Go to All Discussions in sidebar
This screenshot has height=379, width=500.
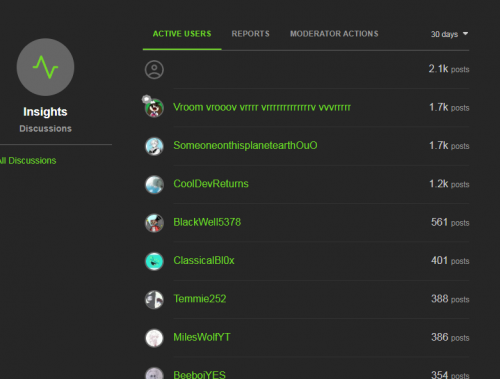pyautogui.click(x=28, y=161)
